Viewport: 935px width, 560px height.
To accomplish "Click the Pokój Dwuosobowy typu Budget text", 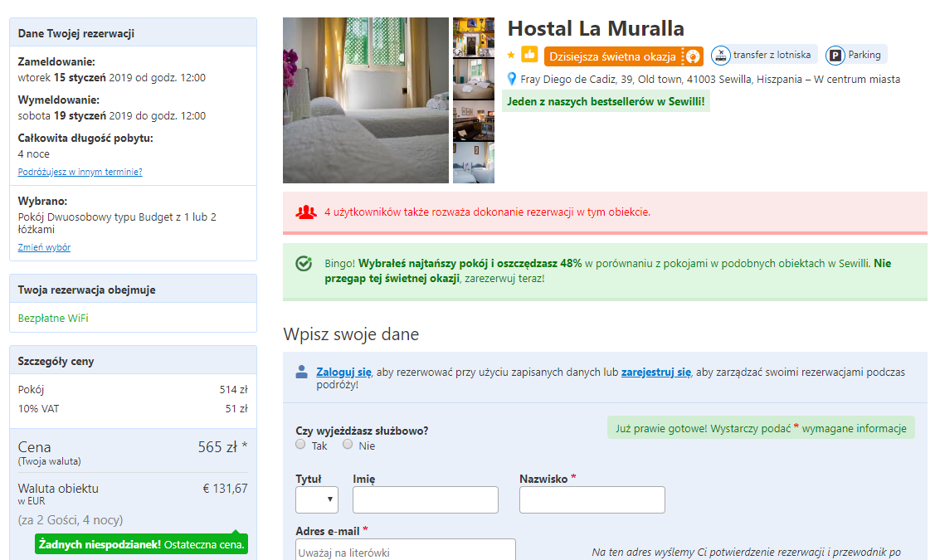I will click(117, 223).
